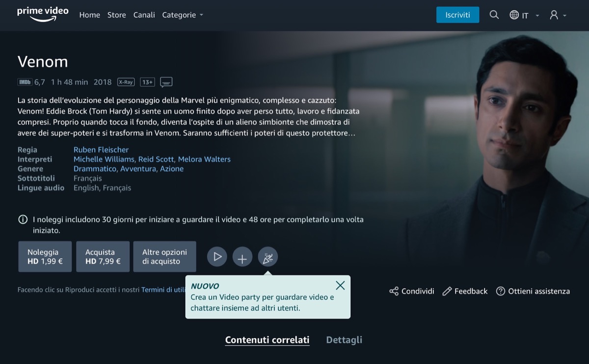Open the subtitles info icon

tap(166, 82)
